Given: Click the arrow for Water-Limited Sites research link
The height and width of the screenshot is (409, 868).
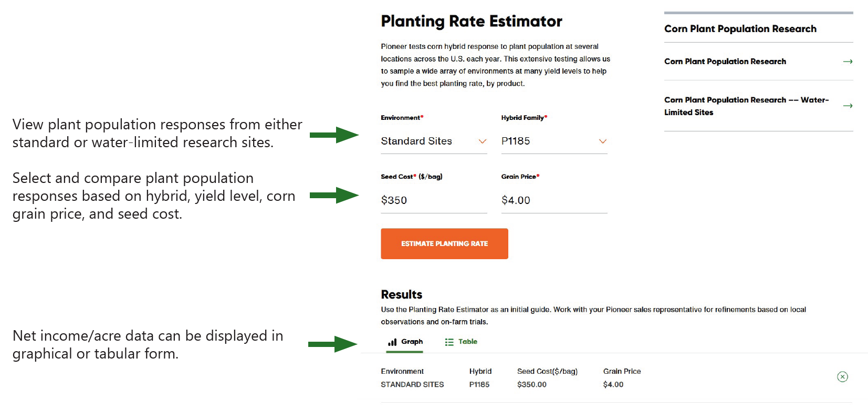Looking at the screenshot, I should click(849, 106).
